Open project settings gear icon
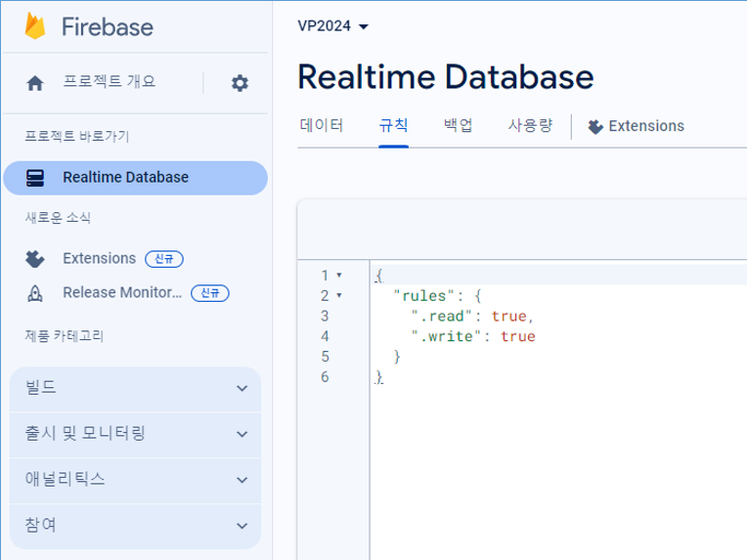Image resolution: width=747 pixels, height=560 pixels. point(240,83)
